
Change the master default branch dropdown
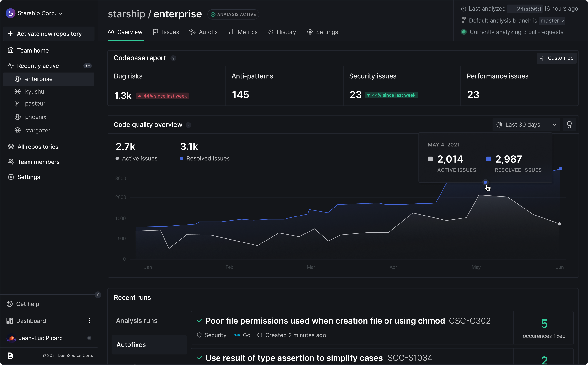552,21
